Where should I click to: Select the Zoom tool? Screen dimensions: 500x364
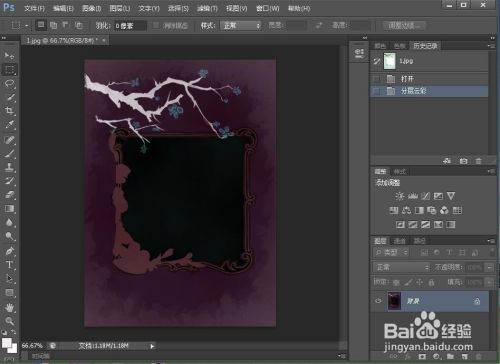pyautogui.click(x=9, y=321)
